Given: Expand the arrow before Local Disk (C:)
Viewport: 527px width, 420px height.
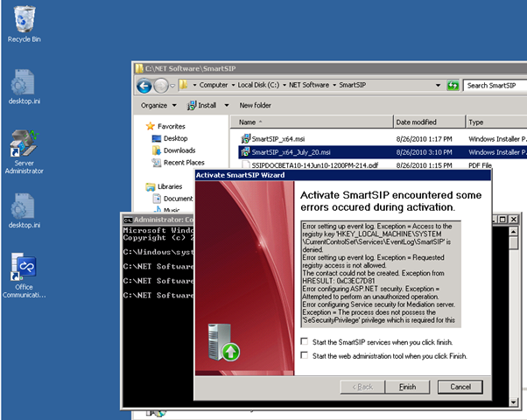Looking at the screenshot, I should (x=233, y=85).
